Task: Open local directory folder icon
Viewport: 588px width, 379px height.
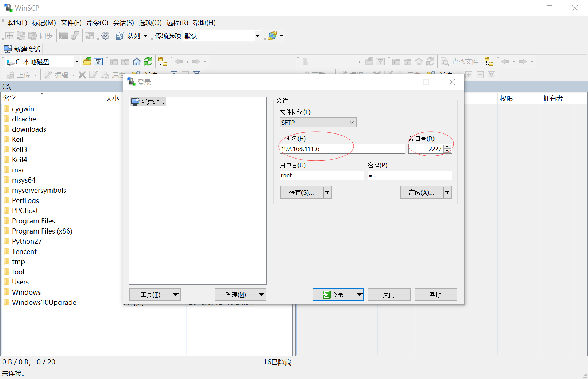Action: click(87, 61)
